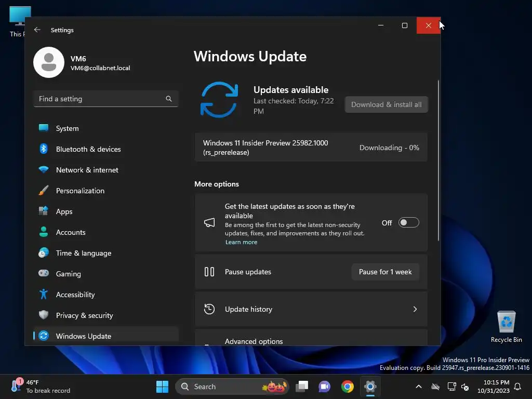Launch Google Chrome from the taskbar
The image size is (532, 399).
tap(348, 387)
